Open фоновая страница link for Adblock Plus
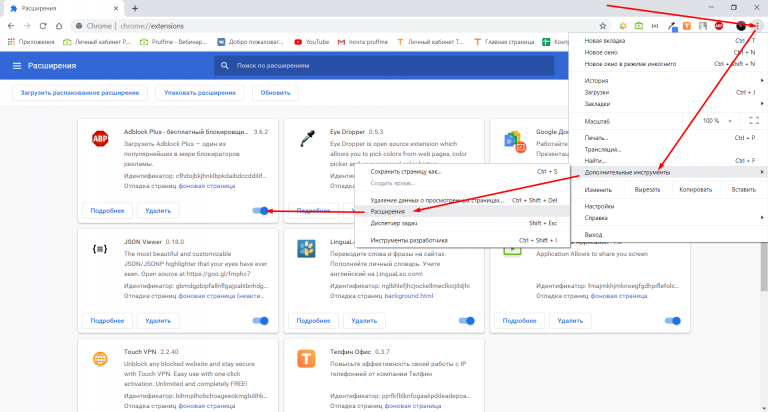 point(207,186)
